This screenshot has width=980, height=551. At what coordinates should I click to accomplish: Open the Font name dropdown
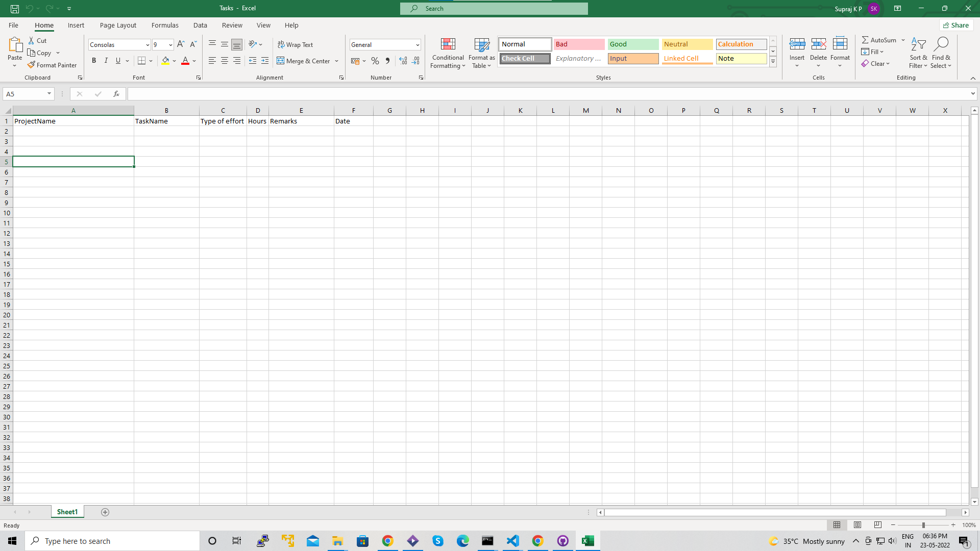click(148, 44)
